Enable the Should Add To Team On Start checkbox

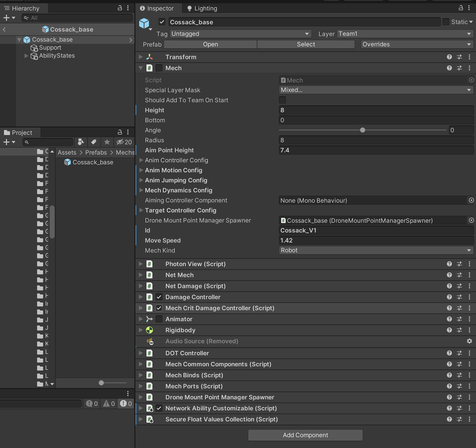pyautogui.click(x=282, y=100)
